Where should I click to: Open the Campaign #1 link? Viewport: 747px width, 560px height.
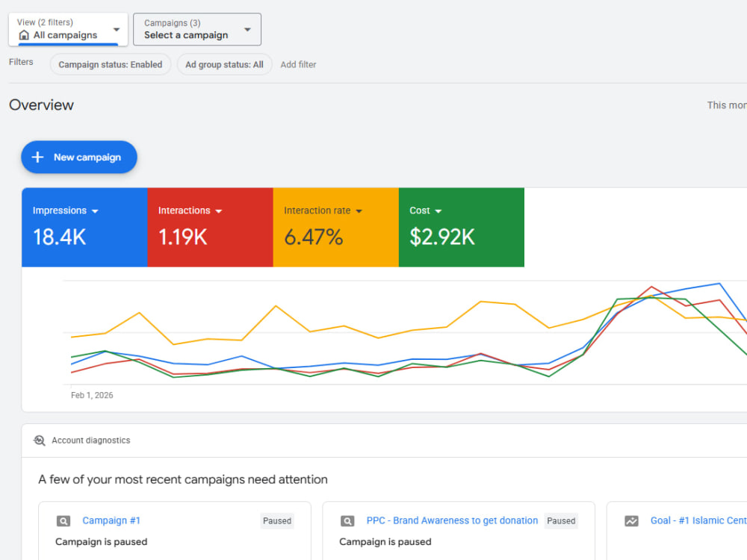click(111, 520)
